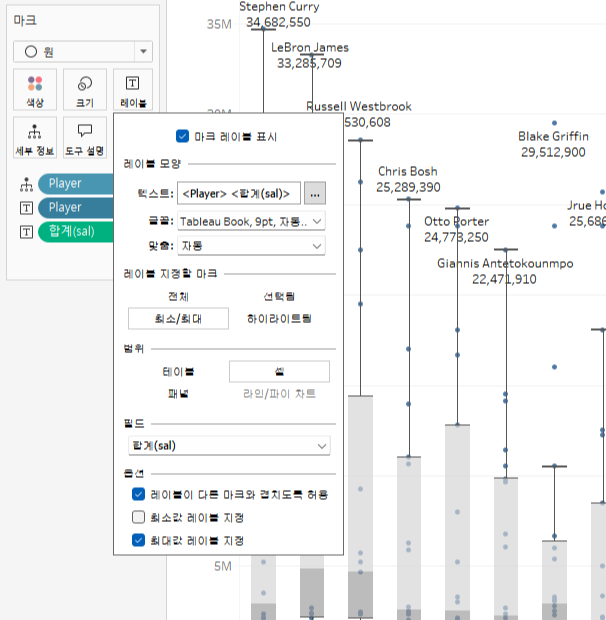Select 최소/최대 marks to label option
606x620 pixels.
pyautogui.click(x=178, y=319)
